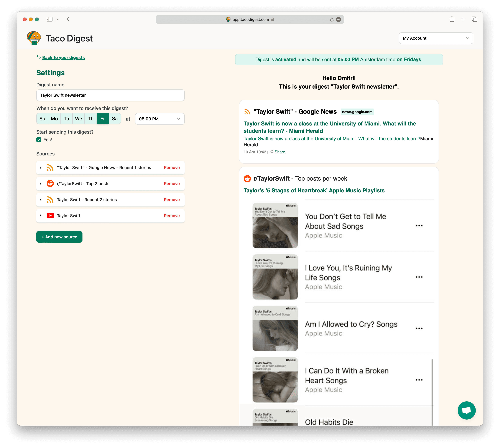Click the Share icon in Safari toolbar
Viewport: 500px width, 448px height.
(x=452, y=19)
